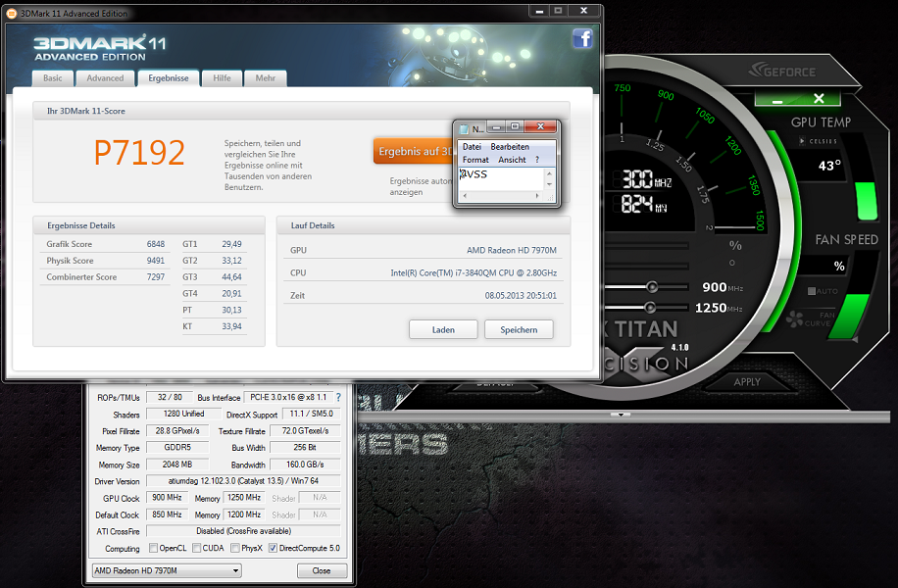Click the Bandwidth 160.0 GB/s field
Screen dimensions: 898x588
305,465
